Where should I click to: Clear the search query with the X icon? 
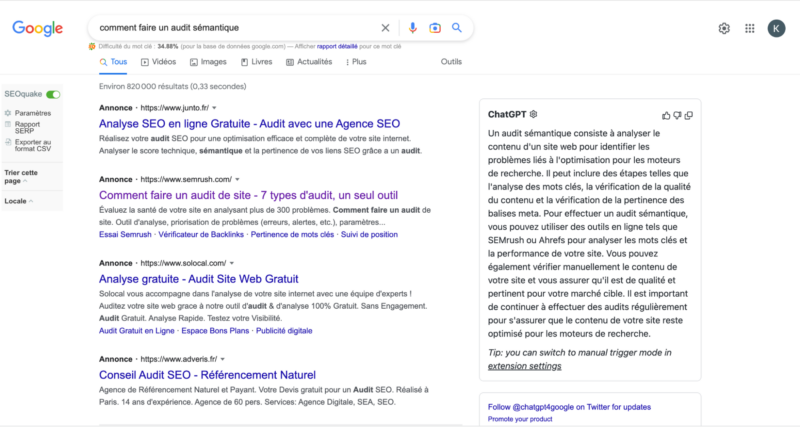[x=385, y=28]
